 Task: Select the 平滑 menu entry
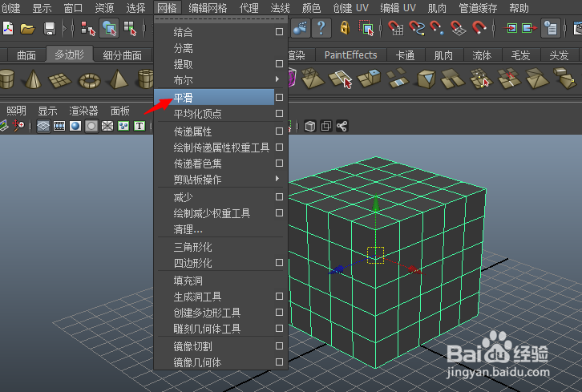[x=214, y=97]
